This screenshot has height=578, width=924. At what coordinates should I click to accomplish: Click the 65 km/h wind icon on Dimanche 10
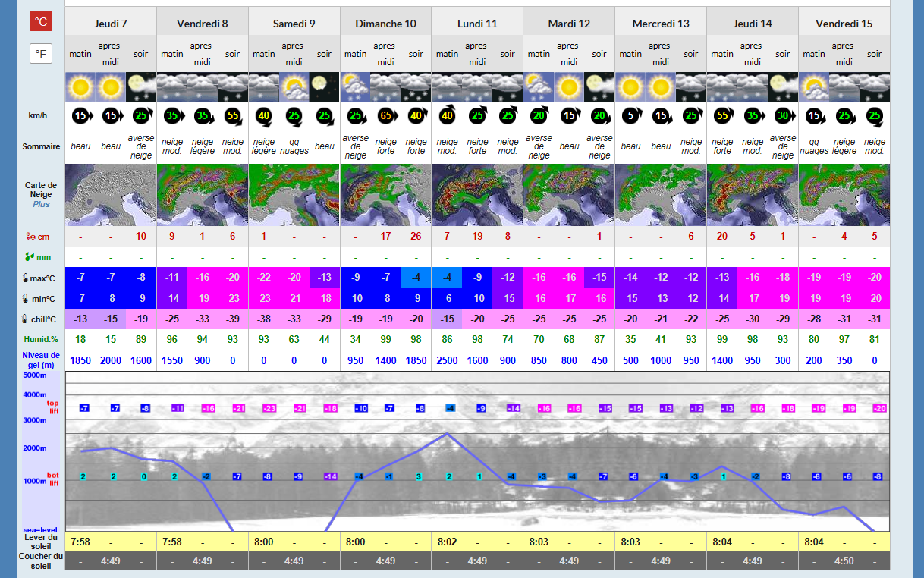385,116
